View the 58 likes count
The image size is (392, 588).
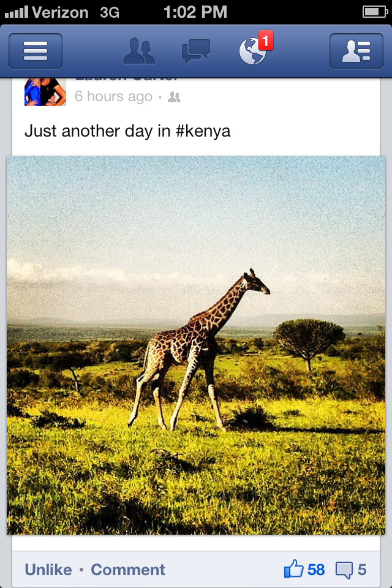click(316, 570)
